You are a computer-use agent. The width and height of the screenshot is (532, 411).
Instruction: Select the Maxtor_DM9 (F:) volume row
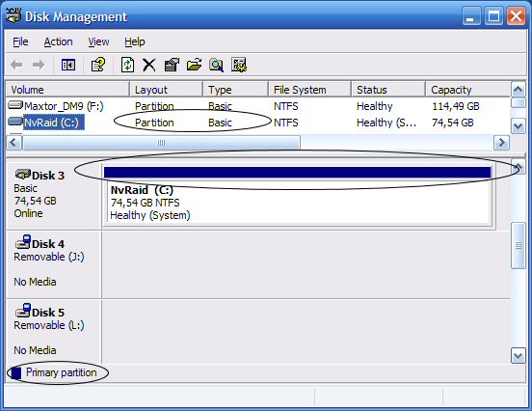tap(258, 106)
